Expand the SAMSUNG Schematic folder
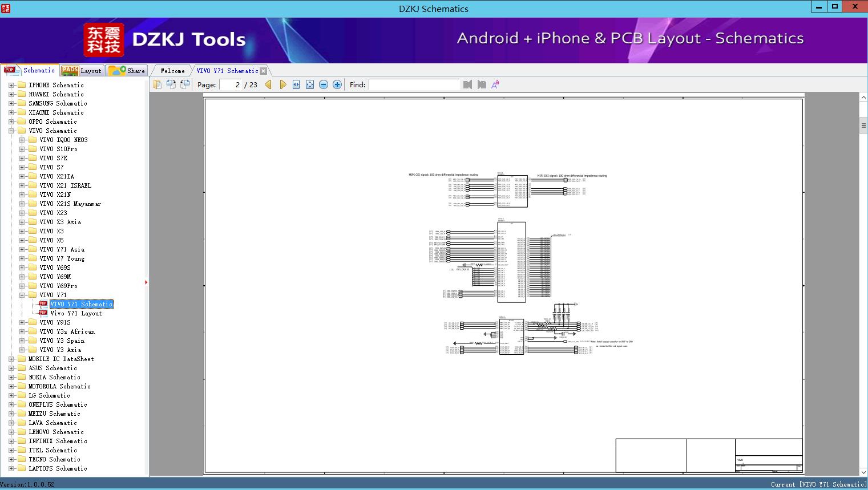Screen dimensions: 868x490 coord(11,103)
